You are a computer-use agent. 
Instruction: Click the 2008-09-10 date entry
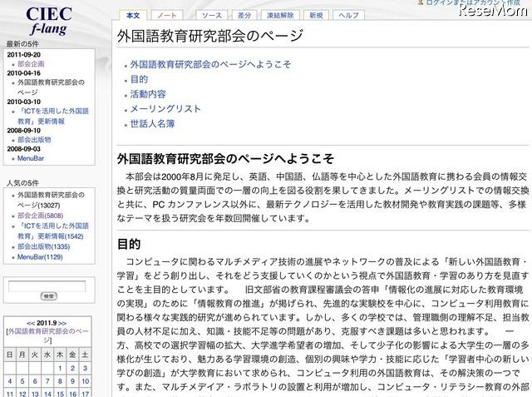tap(24, 131)
